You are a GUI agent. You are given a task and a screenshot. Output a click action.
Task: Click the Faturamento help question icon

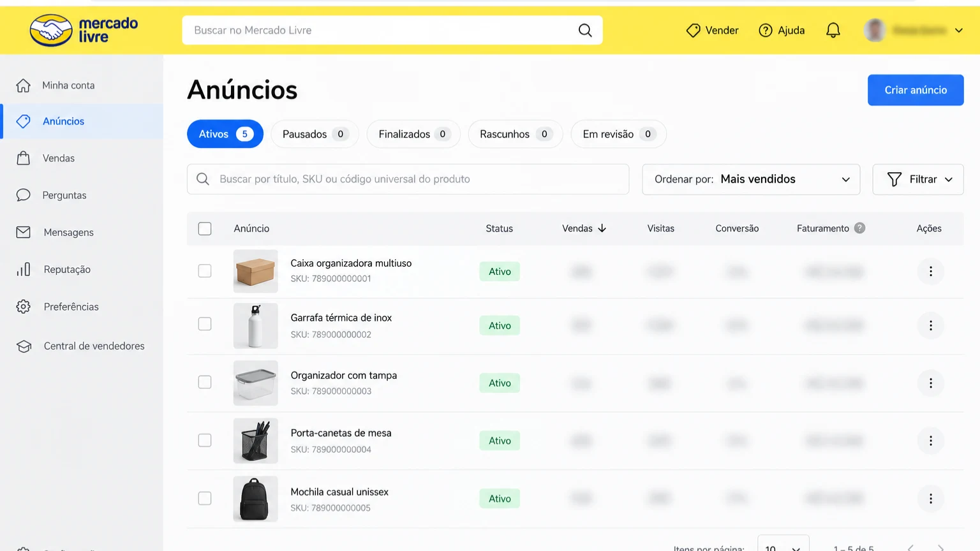pos(860,228)
